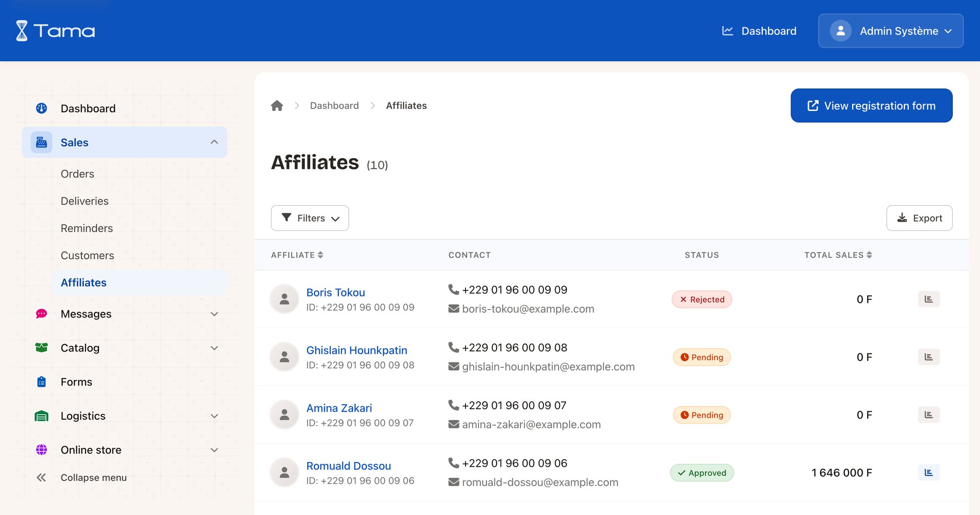Click the 1 646 000 F total sales
This screenshot has width=980, height=515.
coord(842,473)
